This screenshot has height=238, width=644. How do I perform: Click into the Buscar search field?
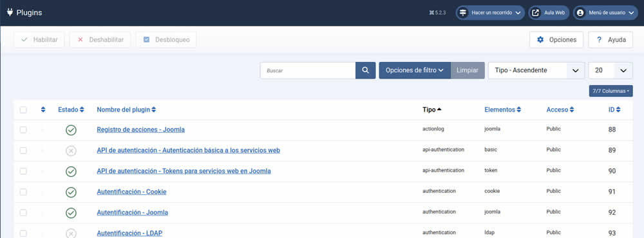point(308,70)
